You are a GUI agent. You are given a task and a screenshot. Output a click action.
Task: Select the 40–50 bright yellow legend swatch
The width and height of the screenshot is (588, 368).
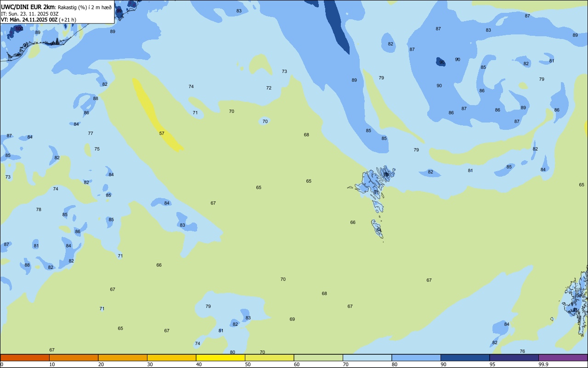click(x=220, y=357)
